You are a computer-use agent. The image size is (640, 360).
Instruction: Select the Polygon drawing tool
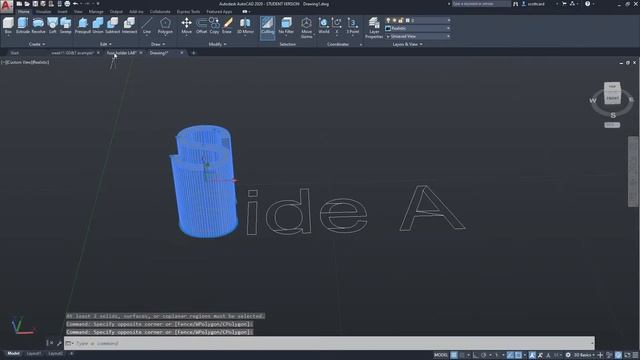[x=165, y=25]
